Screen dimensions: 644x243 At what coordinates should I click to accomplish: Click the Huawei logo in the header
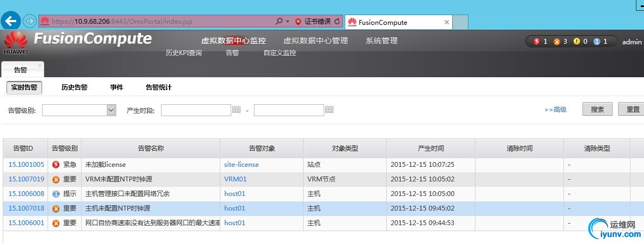click(x=16, y=43)
